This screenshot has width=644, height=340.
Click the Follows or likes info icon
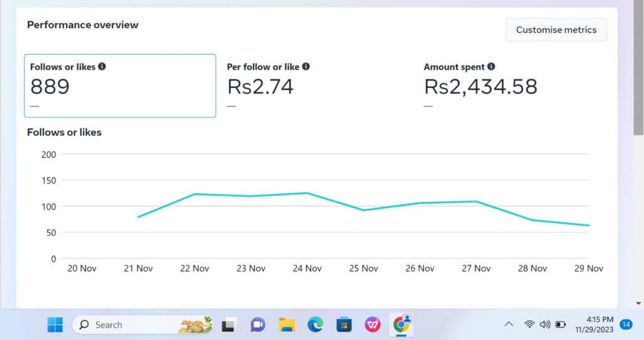point(102,67)
